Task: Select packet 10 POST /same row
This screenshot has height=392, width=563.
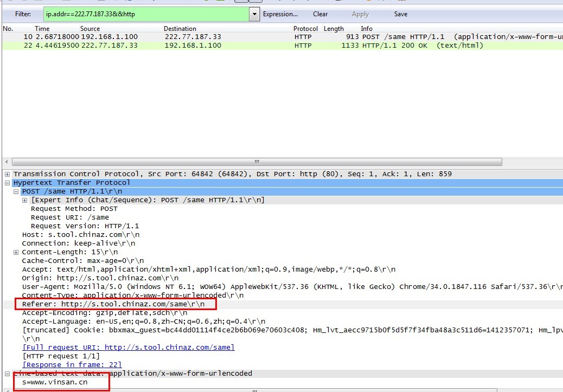Action: pos(283,37)
